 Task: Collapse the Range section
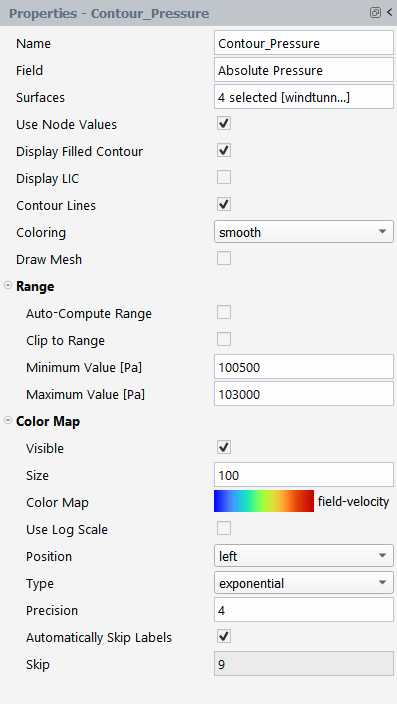(8, 286)
